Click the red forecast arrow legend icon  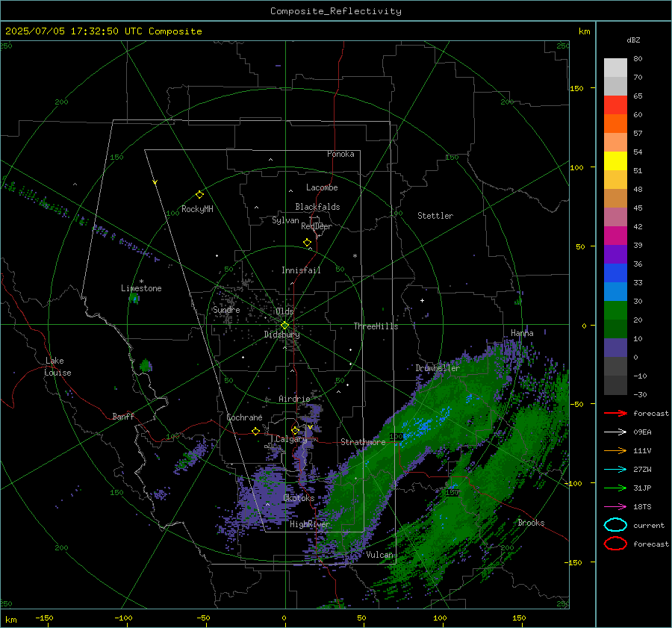point(615,413)
